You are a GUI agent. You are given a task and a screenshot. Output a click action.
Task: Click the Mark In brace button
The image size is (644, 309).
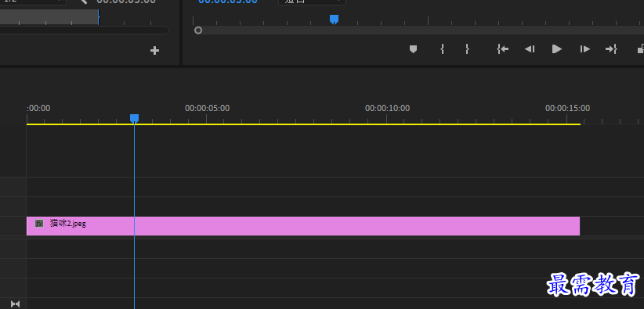442,49
